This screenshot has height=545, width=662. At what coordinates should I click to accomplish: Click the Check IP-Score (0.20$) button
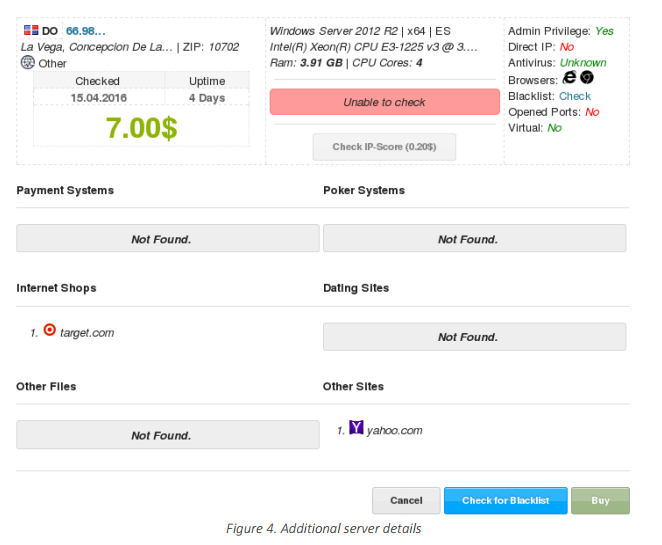click(384, 147)
